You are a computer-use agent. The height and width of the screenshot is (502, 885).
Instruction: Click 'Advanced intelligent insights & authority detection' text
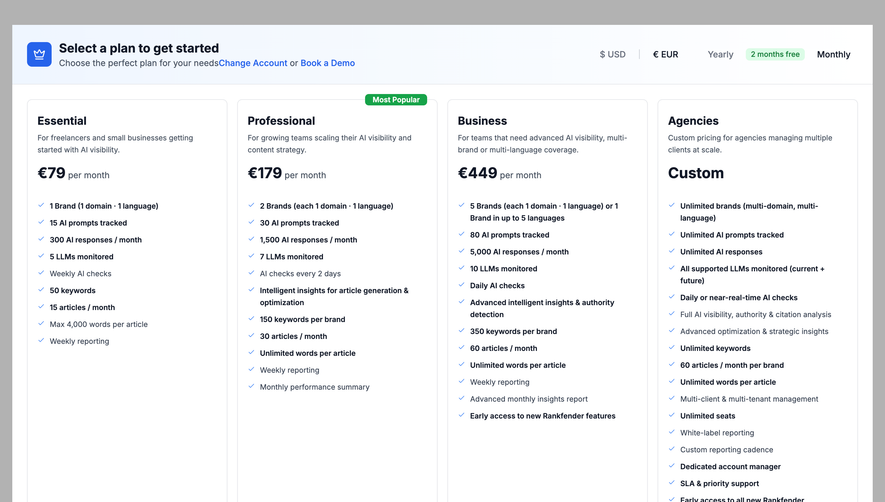(542, 308)
